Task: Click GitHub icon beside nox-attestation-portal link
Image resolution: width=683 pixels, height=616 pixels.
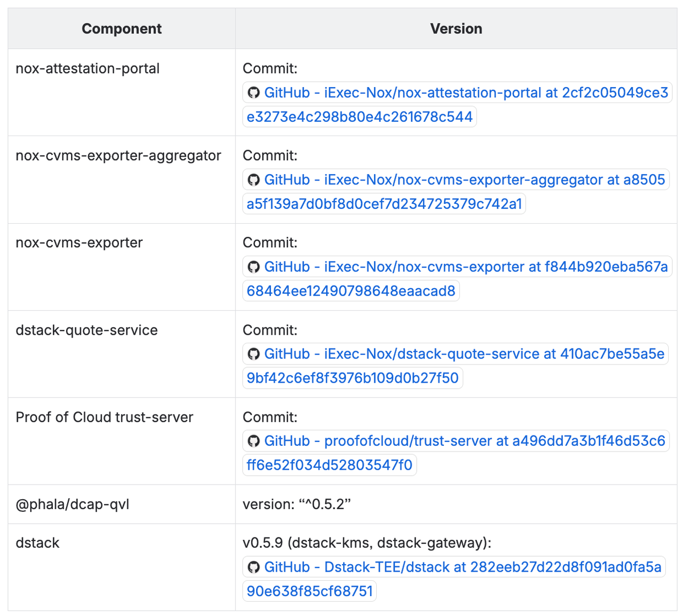Action: pos(254,93)
